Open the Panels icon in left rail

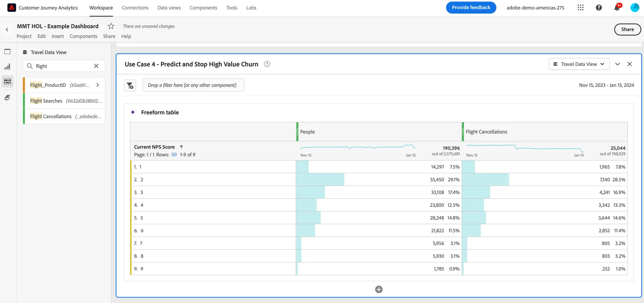click(x=8, y=52)
